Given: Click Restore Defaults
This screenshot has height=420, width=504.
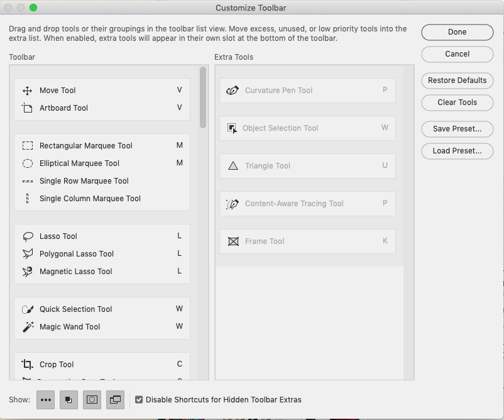Looking at the screenshot, I should (457, 80).
